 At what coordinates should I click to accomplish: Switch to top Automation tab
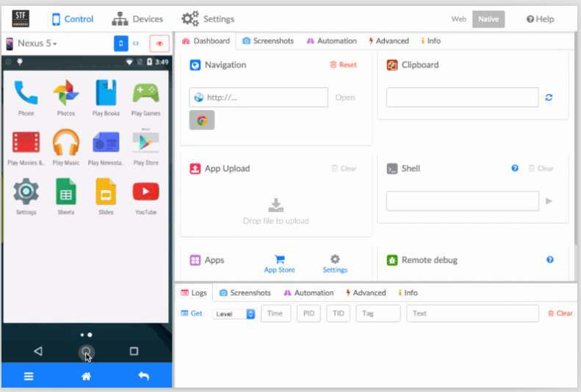tap(331, 41)
